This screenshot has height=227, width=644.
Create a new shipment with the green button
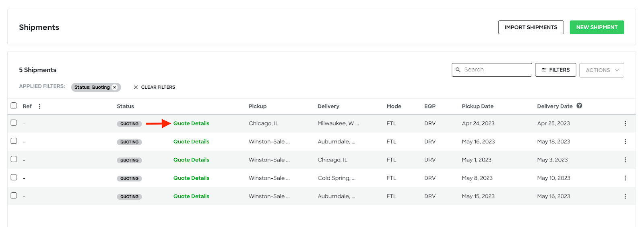tap(597, 27)
